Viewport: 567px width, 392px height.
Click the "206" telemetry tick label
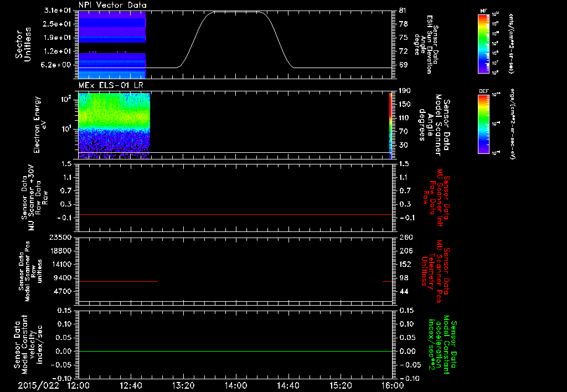pyautogui.click(x=405, y=251)
